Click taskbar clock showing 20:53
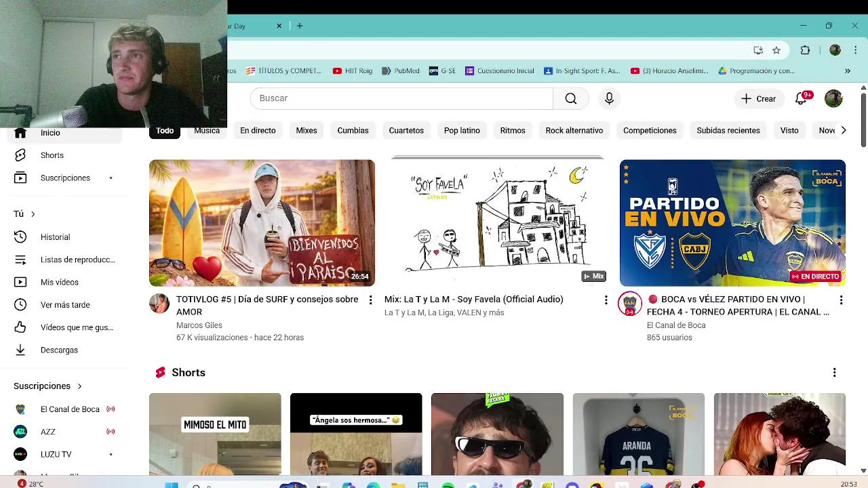Screen dimensions: 868x488 point(848,484)
